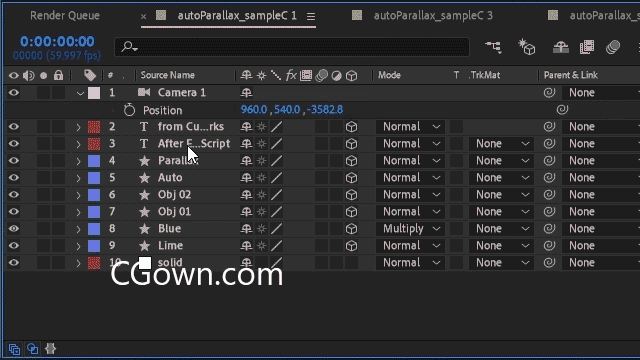Toggle the hide shy layers icon
Screen dimensions: 640x360
[x=561, y=47]
